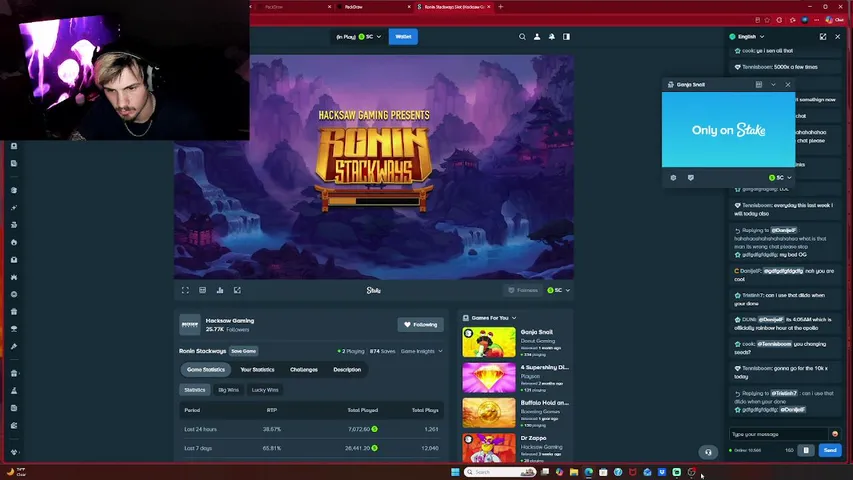Open Windows Start menu
Screen dimensions: 853x480
455,472
